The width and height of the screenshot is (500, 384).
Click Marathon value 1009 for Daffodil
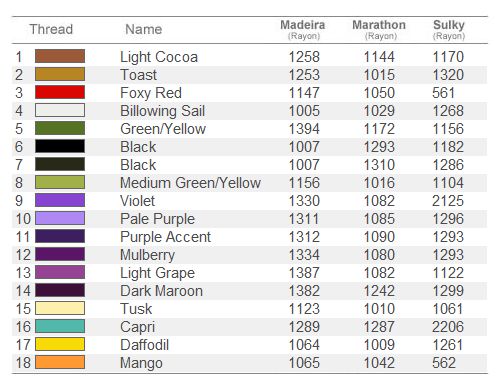pos(379,345)
